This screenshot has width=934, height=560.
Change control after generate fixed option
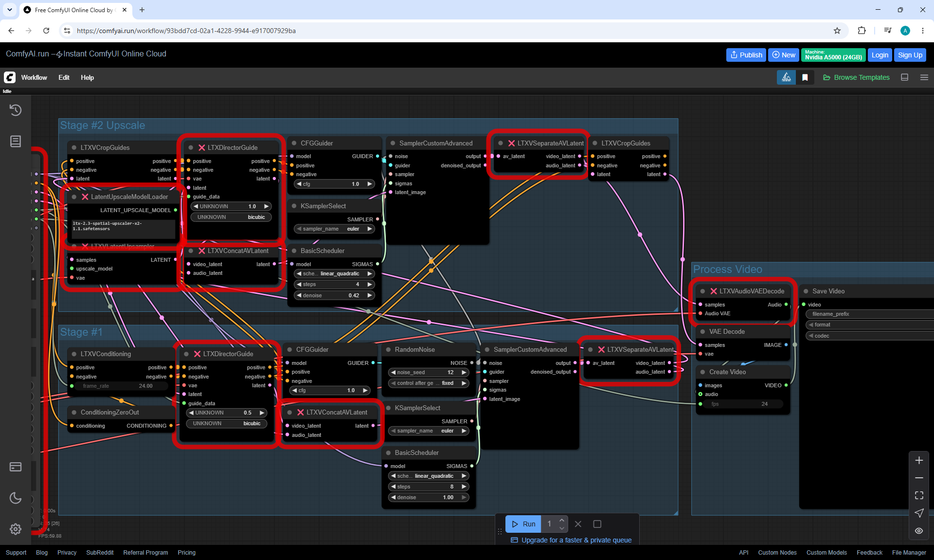429,383
